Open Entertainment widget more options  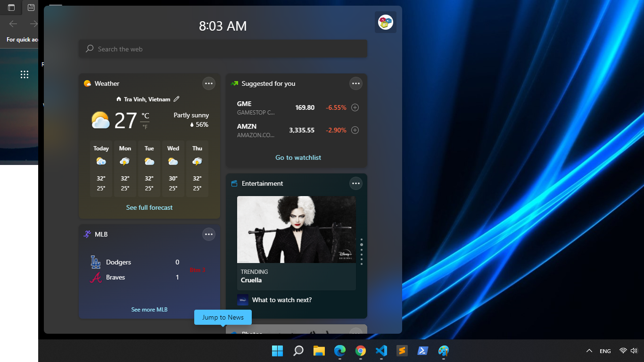(356, 183)
